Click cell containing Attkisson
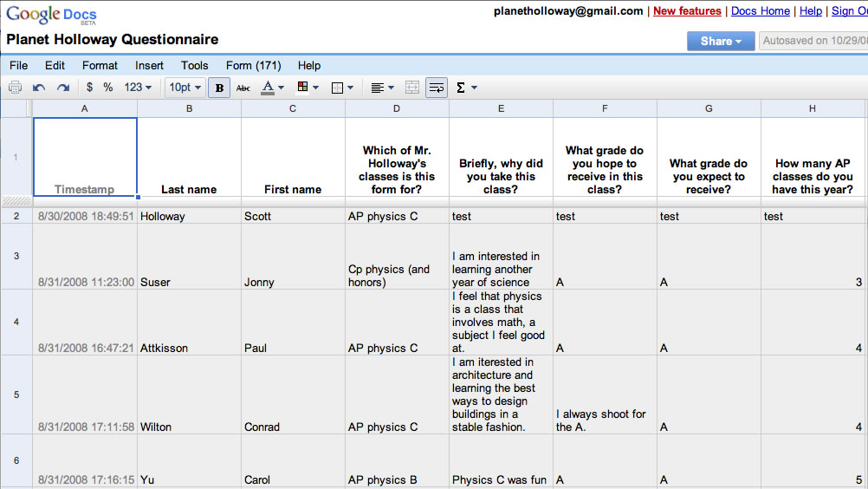 [x=189, y=323]
